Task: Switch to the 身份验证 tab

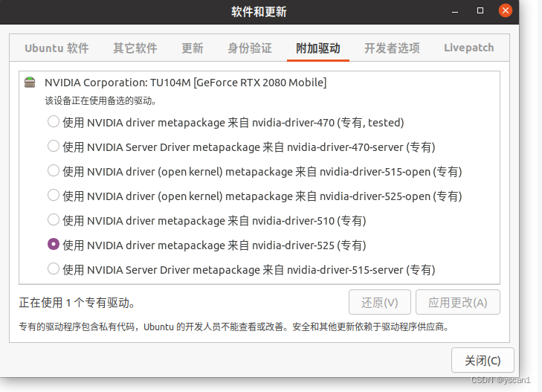Action: 250,48
